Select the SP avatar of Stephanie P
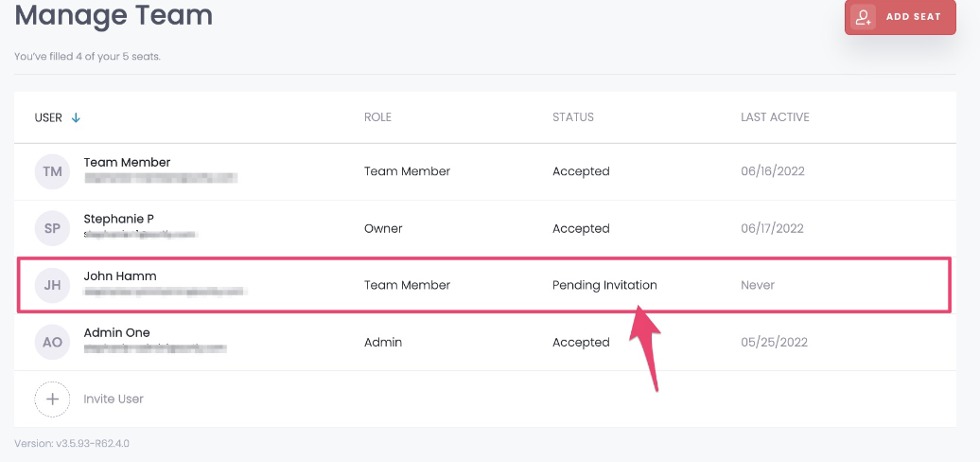Image resolution: width=980 pixels, height=462 pixels. [x=53, y=228]
